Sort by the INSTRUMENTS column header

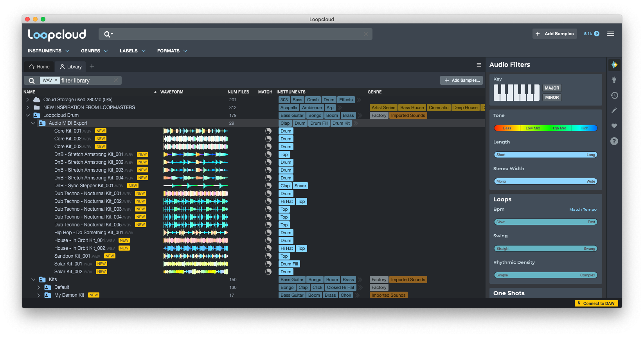coord(291,92)
